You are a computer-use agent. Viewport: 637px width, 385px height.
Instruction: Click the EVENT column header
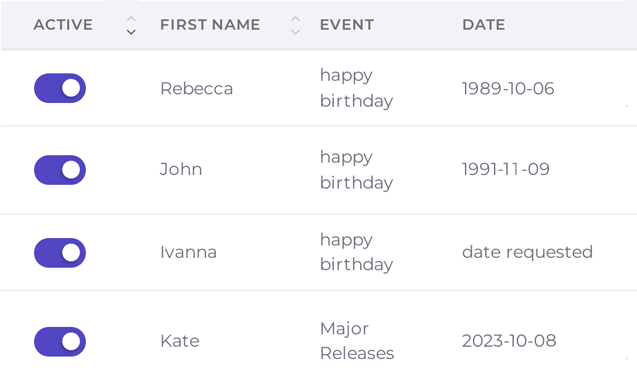pyautogui.click(x=347, y=25)
